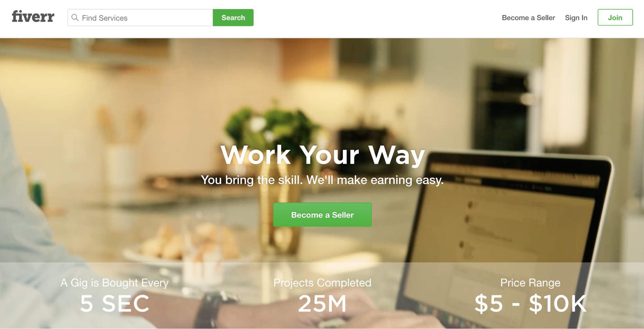
Task: Click the green Search button
Action: [x=233, y=18]
